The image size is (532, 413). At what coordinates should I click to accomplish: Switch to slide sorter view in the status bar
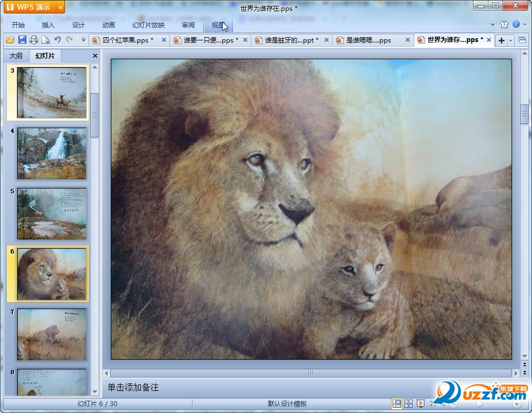pos(408,403)
